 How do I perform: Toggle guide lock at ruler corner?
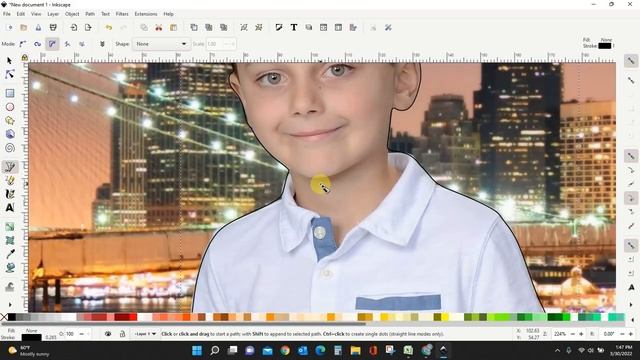pyautogui.click(x=24, y=58)
